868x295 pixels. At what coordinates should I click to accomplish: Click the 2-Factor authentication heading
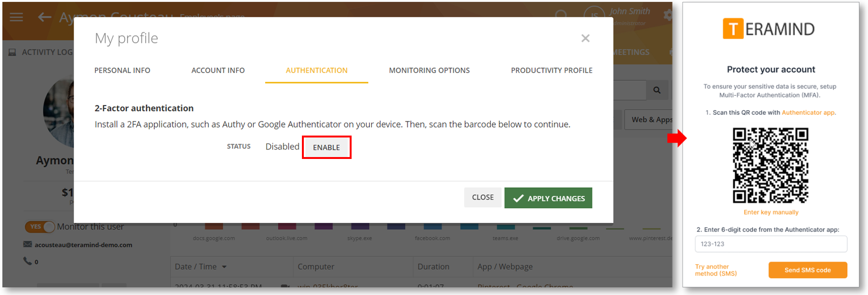coord(144,108)
